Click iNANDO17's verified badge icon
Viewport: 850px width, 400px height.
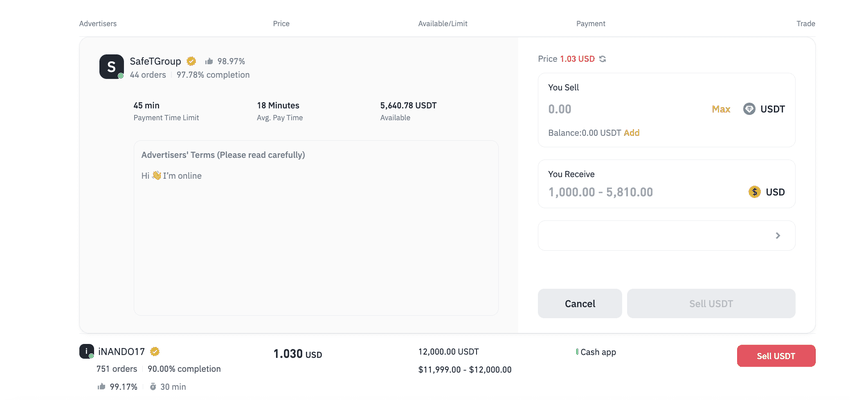click(x=155, y=351)
